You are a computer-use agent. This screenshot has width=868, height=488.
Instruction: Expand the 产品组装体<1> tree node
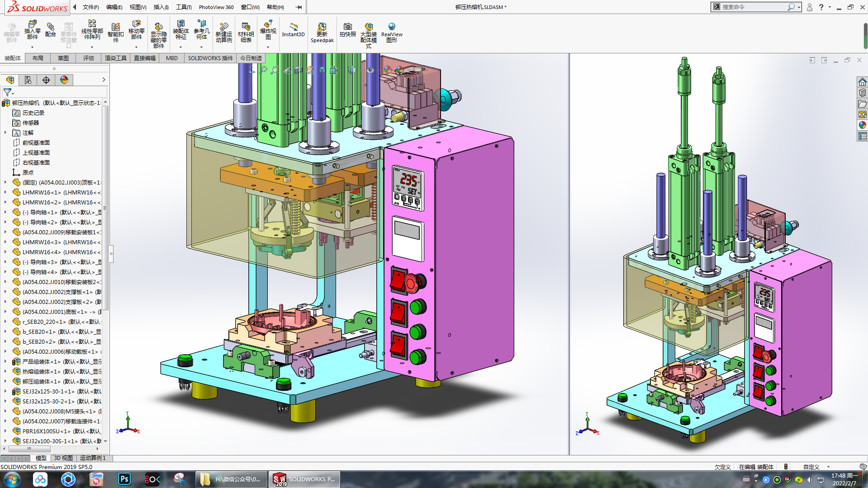pyautogui.click(x=5, y=361)
